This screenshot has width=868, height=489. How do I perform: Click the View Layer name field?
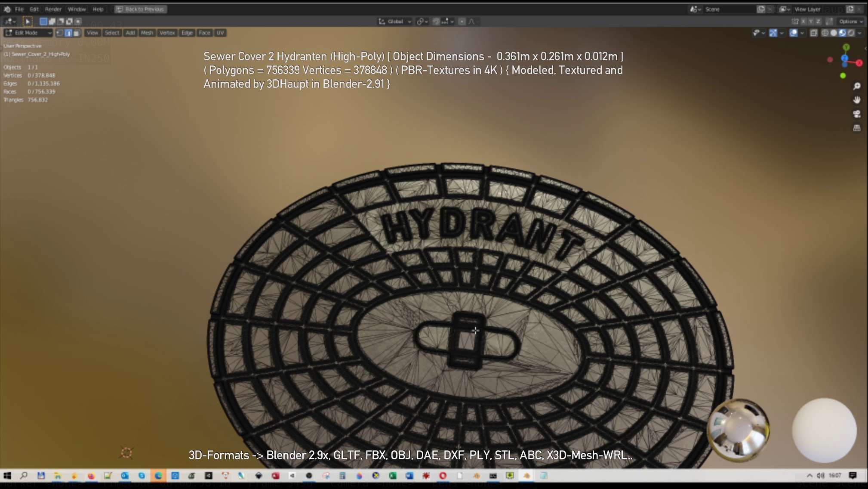819,9
